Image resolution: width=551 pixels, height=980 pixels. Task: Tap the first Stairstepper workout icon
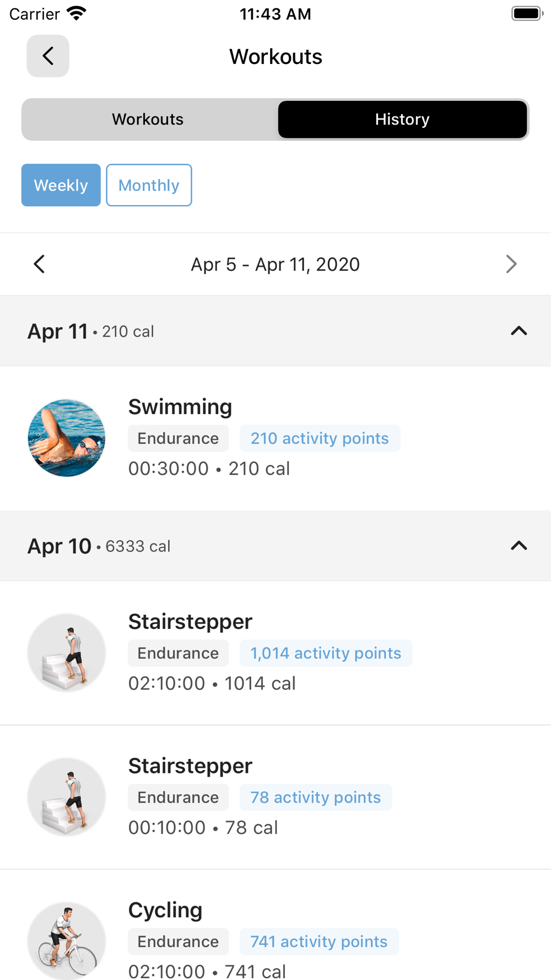tap(67, 653)
